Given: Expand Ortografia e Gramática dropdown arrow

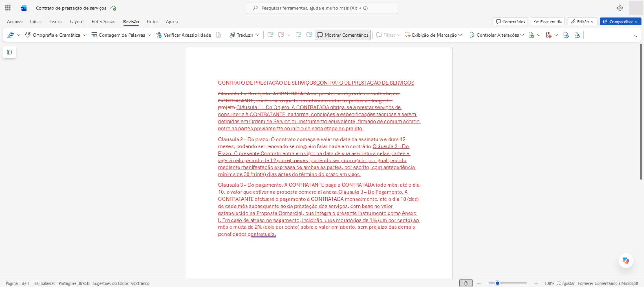Looking at the screenshot, I should click(x=85, y=35).
